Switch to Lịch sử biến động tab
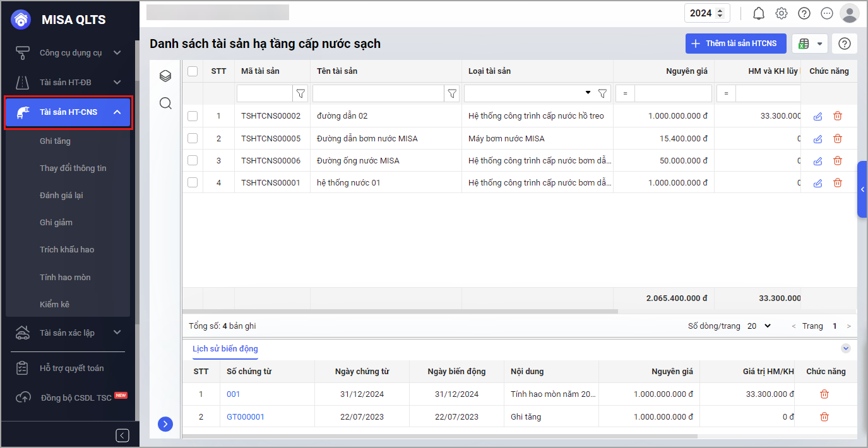 225,348
